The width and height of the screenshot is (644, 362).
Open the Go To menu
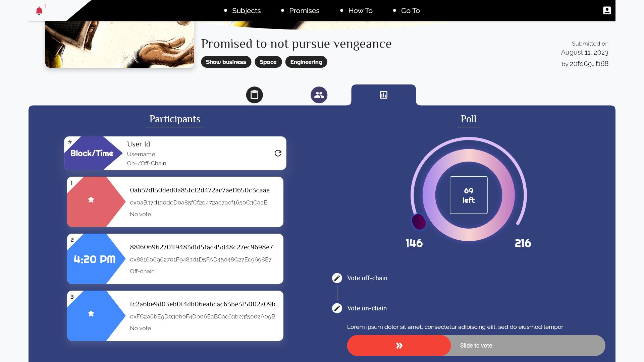coord(410,11)
